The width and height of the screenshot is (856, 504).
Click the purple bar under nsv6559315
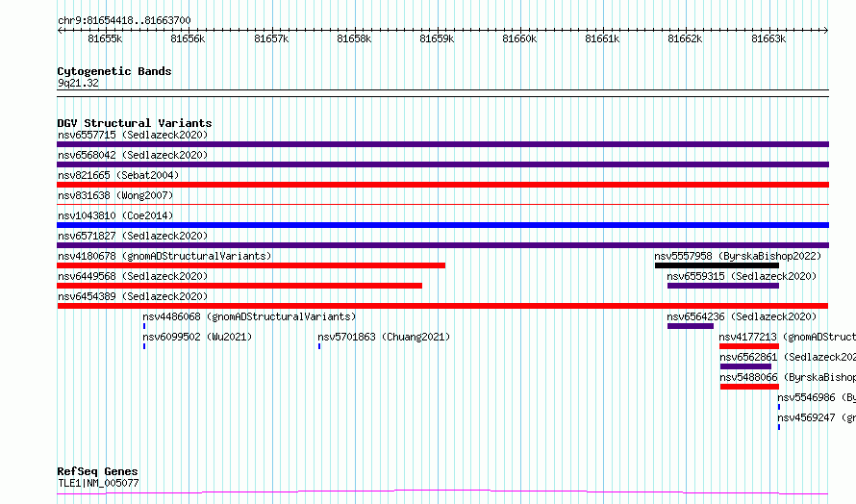point(723,286)
